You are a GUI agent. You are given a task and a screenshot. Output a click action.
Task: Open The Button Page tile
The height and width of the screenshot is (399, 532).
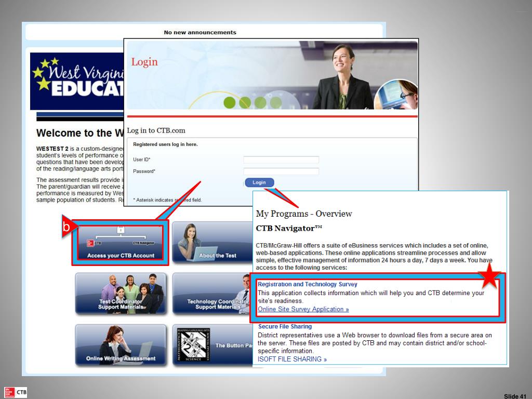click(x=212, y=345)
